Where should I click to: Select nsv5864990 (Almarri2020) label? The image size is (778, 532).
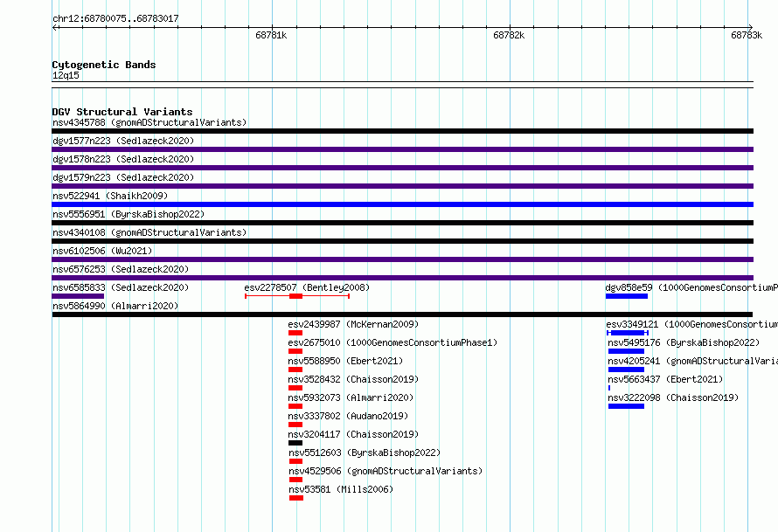[x=115, y=306]
